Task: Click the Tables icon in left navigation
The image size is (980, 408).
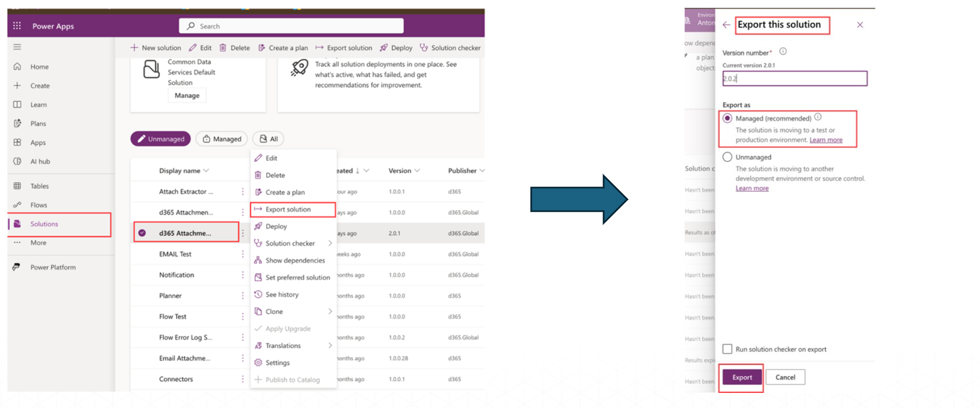Action: (17, 186)
